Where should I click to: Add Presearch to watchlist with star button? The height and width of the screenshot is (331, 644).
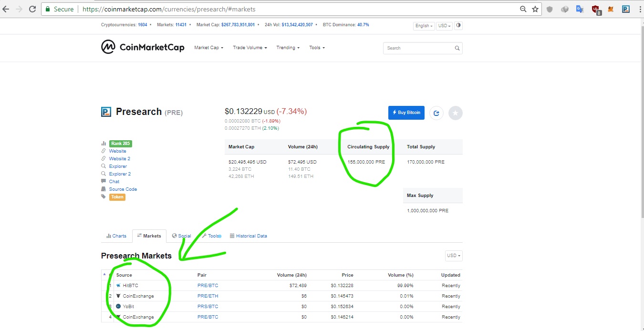(456, 113)
